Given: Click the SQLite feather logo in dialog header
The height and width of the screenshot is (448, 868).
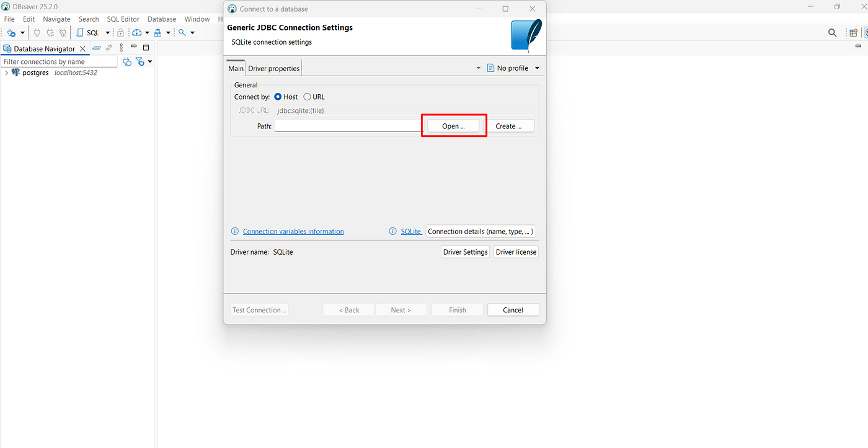Looking at the screenshot, I should tap(526, 36).
